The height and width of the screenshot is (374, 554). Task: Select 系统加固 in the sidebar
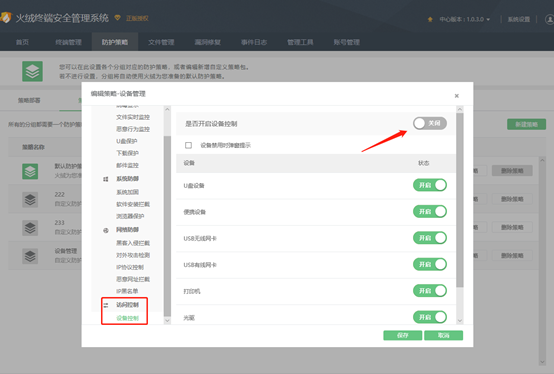point(127,192)
